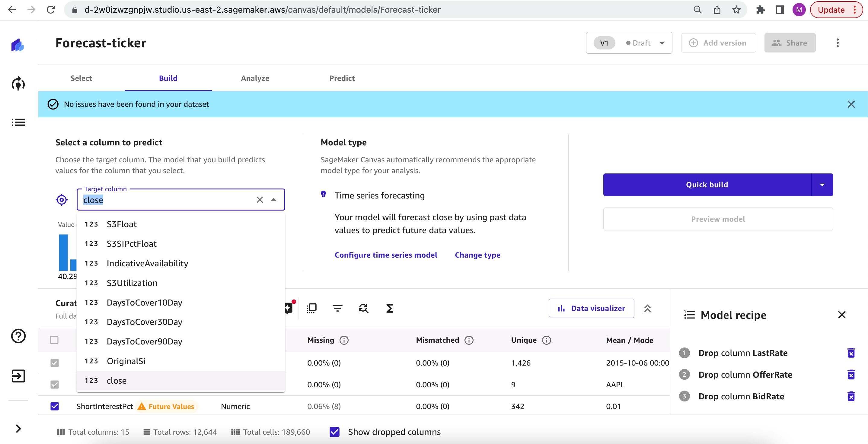
Task: Open the V1 Draft version dropdown
Action: [629, 43]
